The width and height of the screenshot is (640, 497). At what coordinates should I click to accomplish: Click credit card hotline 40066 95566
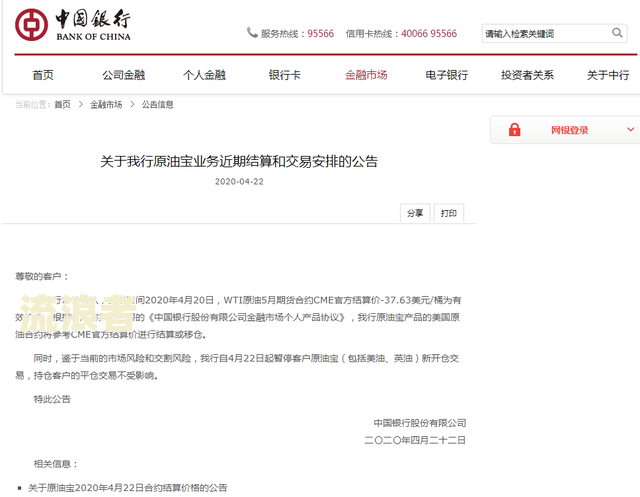(429, 33)
